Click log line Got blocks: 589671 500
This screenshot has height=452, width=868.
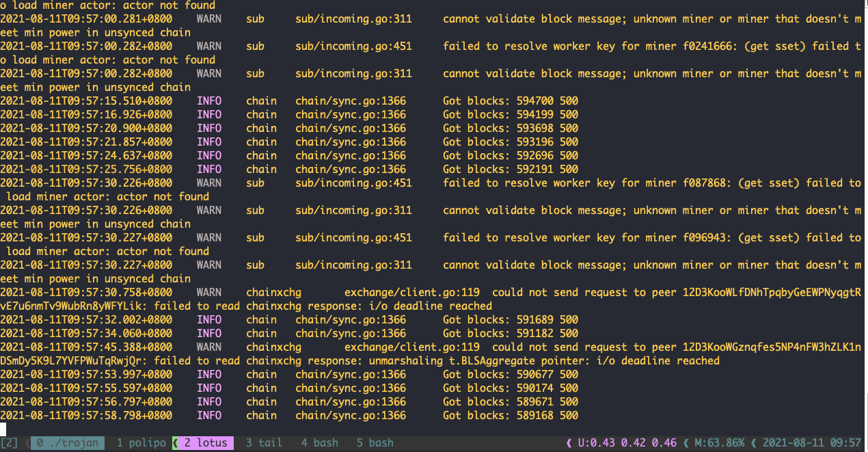[510, 401]
